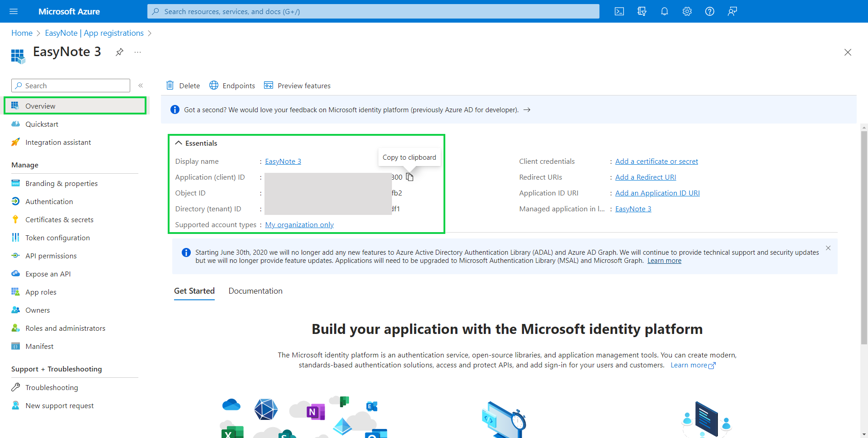This screenshot has width=868, height=438.
Task: Pin EasyNote 3 to the dashboard
Action: coord(119,52)
